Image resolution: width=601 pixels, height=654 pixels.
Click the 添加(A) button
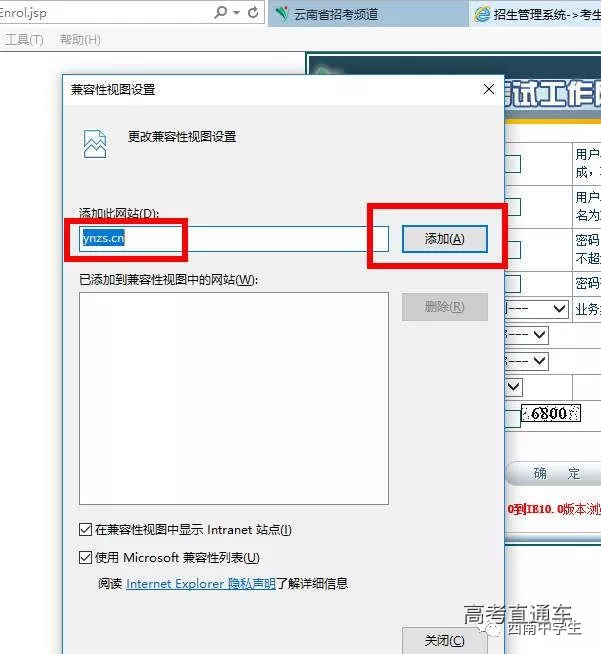point(444,239)
